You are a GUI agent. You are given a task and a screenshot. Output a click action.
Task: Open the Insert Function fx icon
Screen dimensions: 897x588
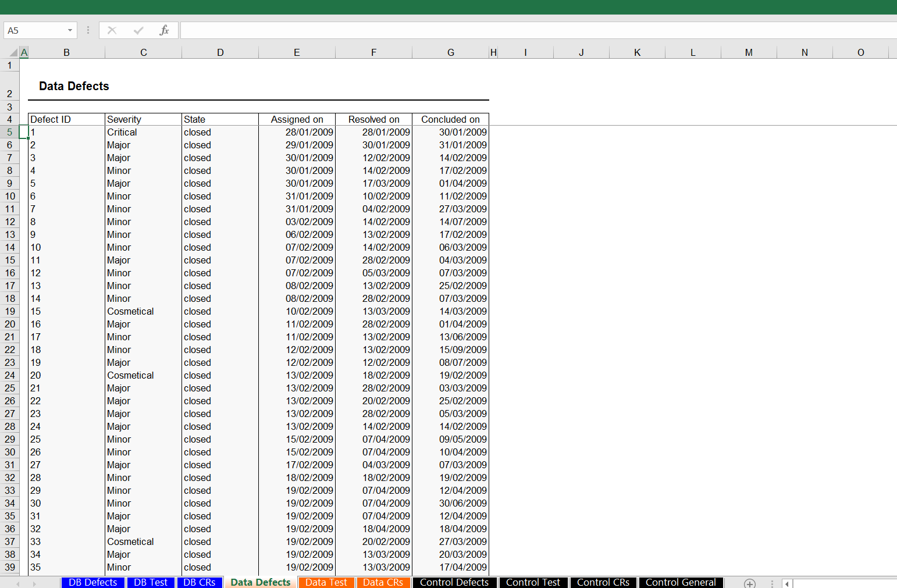tap(165, 30)
